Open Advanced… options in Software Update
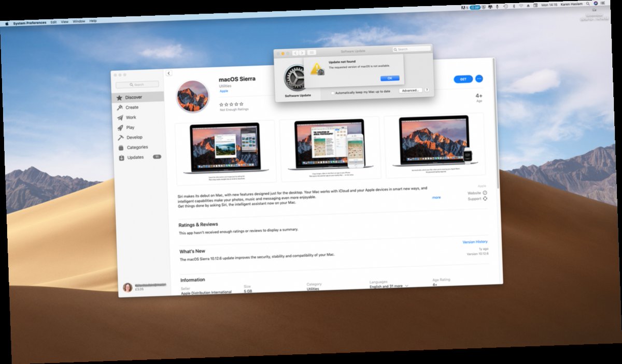 point(410,90)
